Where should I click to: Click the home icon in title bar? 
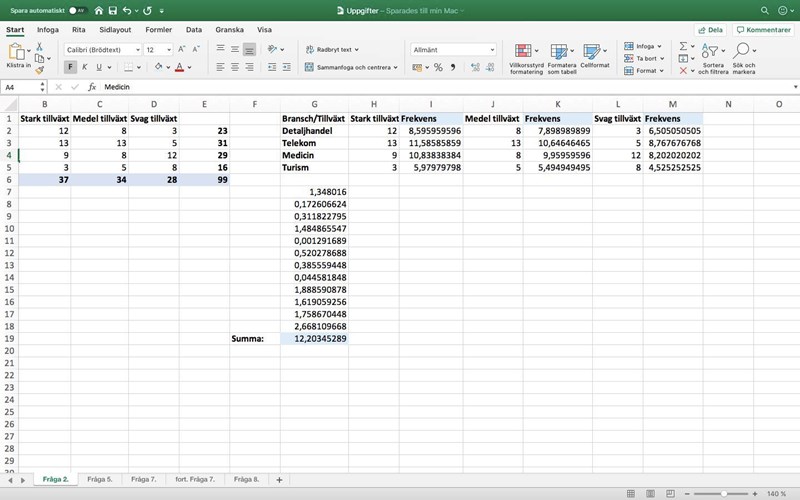pyautogui.click(x=97, y=10)
